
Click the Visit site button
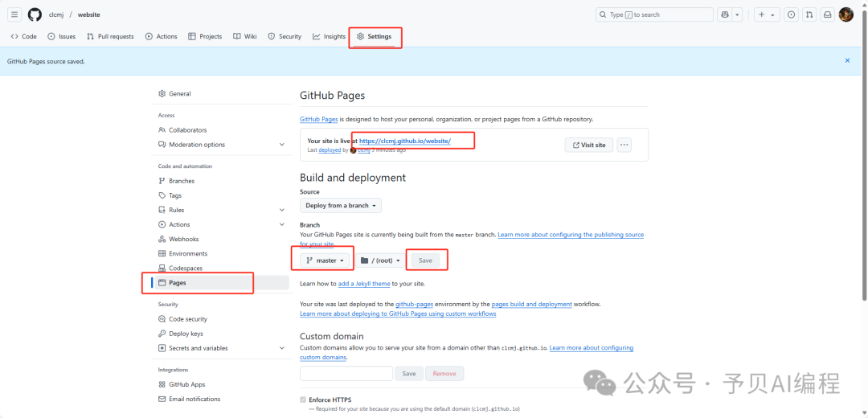pos(589,145)
